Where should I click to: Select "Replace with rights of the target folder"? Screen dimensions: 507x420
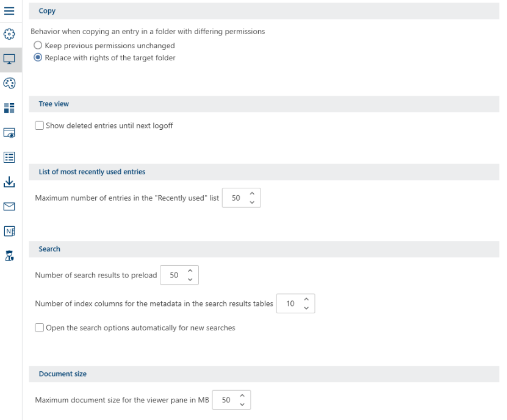tap(38, 58)
